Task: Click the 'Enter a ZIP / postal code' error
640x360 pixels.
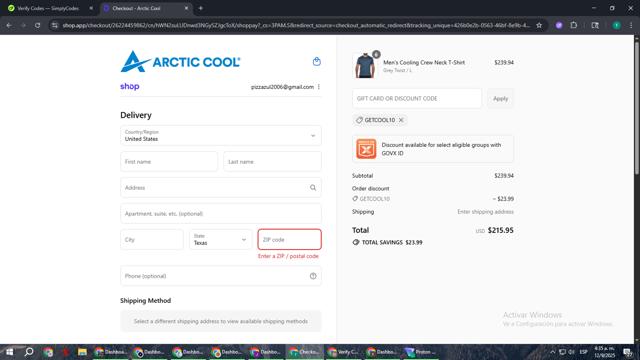Action: [x=288, y=256]
